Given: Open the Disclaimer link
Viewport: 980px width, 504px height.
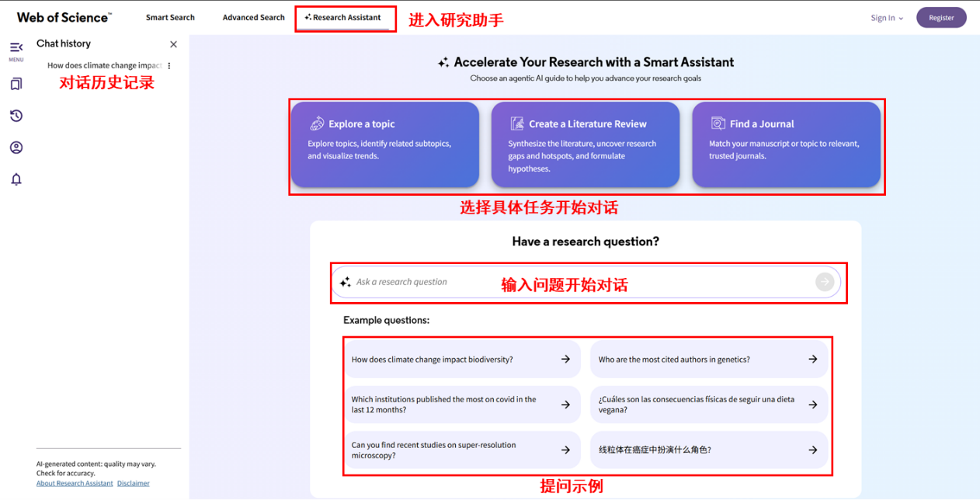Looking at the screenshot, I should click(x=133, y=483).
